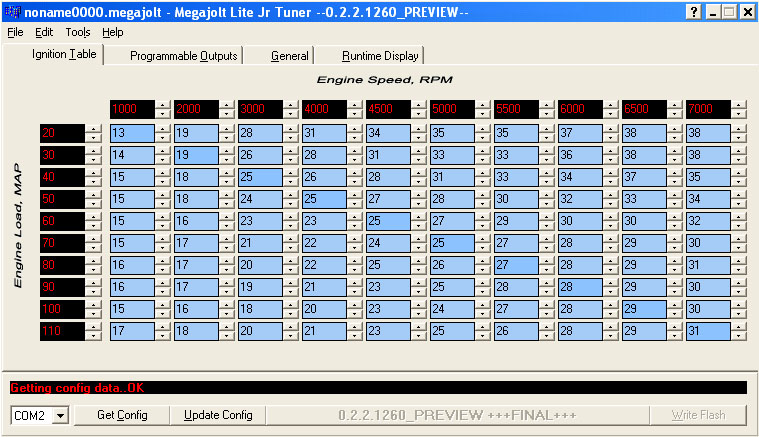Select the 1000 RPM bin field
The height and width of the screenshot is (437, 759).
133,109
